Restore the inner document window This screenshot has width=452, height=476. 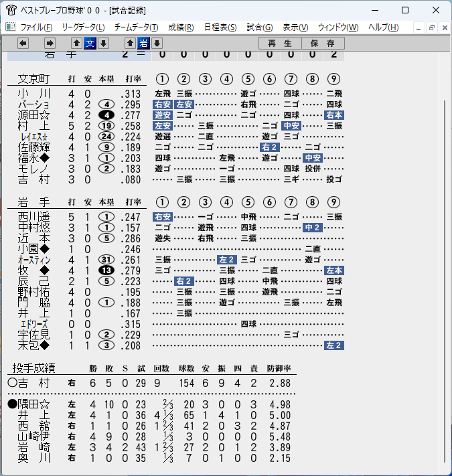tap(431, 27)
